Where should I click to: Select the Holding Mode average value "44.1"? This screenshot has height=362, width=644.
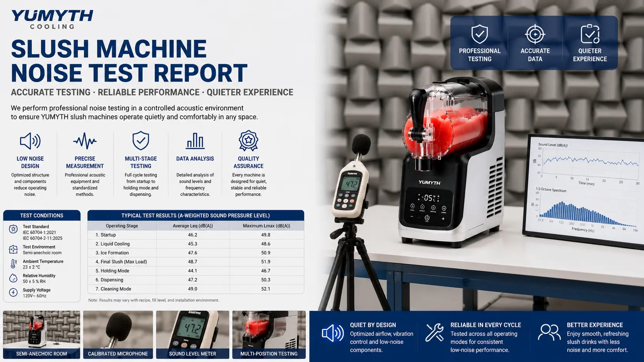coord(193,271)
